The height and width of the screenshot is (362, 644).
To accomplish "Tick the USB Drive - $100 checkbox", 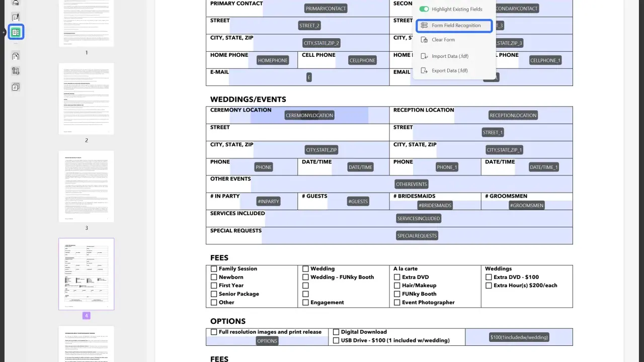I will [336, 340].
